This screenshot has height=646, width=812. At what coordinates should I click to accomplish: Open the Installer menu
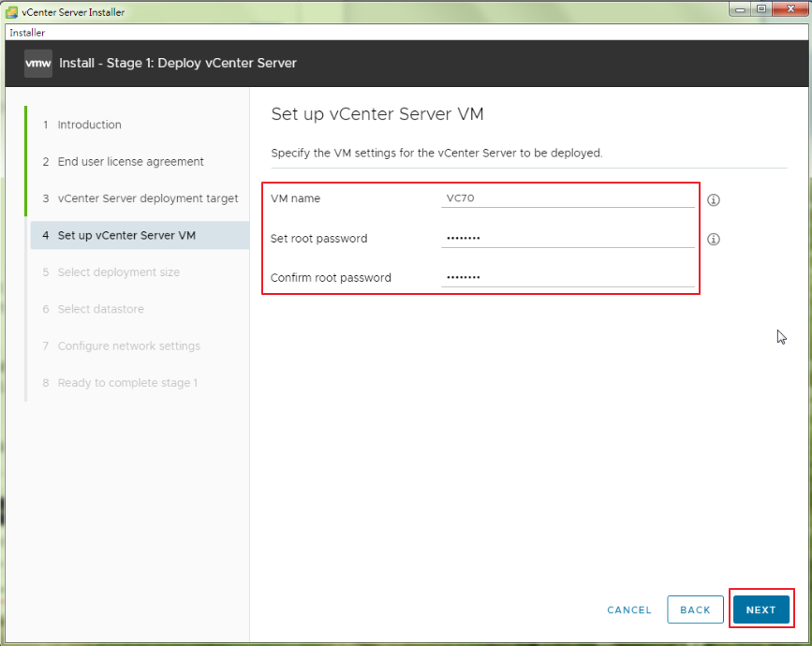[x=27, y=33]
